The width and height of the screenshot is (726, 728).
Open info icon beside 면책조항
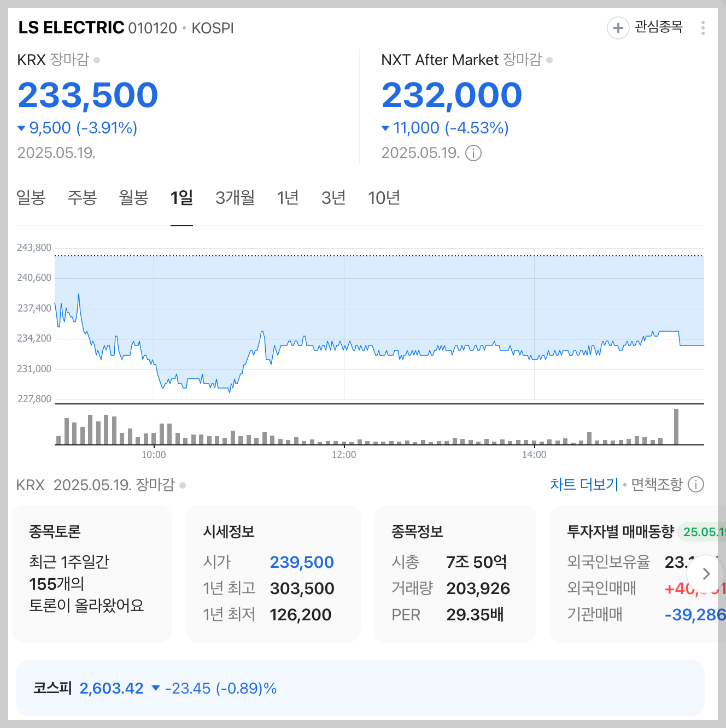click(696, 484)
